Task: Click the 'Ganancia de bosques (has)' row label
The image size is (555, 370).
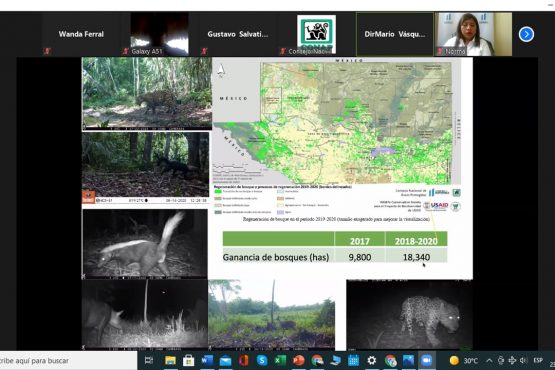Action: pyautogui.click(x=276, y=257)
